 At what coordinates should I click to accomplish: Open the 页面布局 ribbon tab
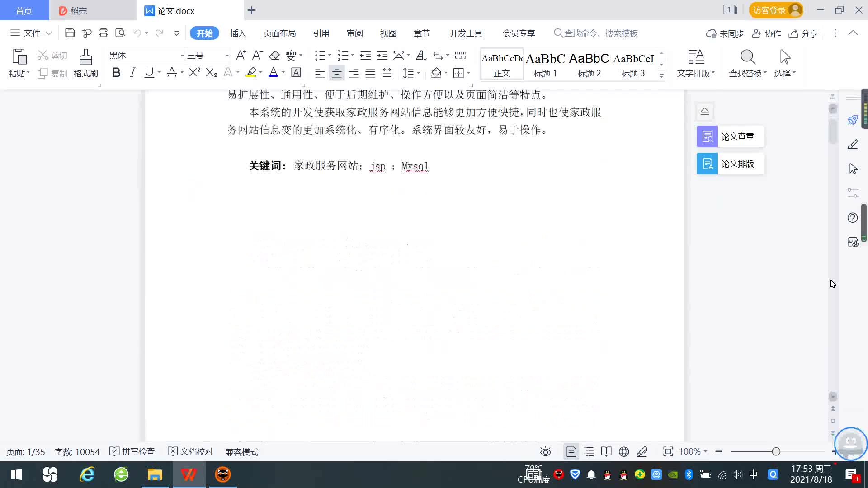coord(279,33)
